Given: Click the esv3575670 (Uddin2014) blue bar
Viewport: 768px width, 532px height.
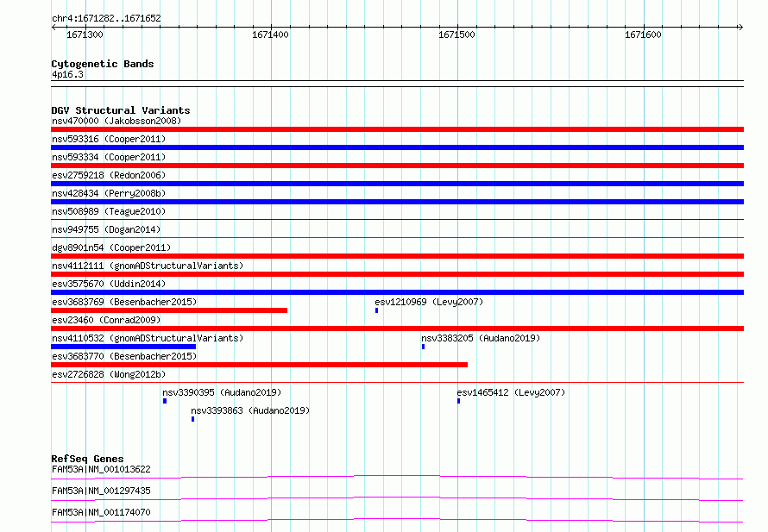Looking at the screenshot, I should click(397, 292).
